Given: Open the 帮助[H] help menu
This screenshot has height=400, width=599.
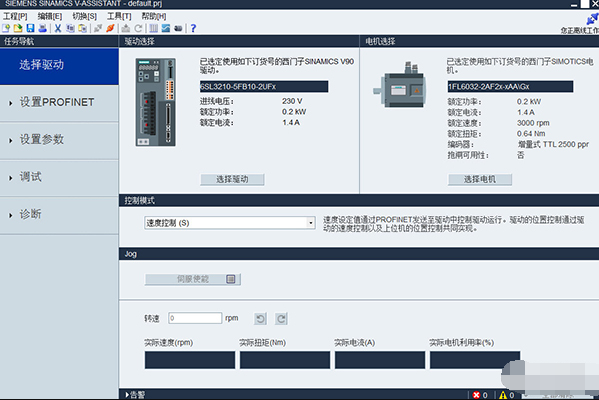Looking at the screenshot, I should click(x=154, y=16).
